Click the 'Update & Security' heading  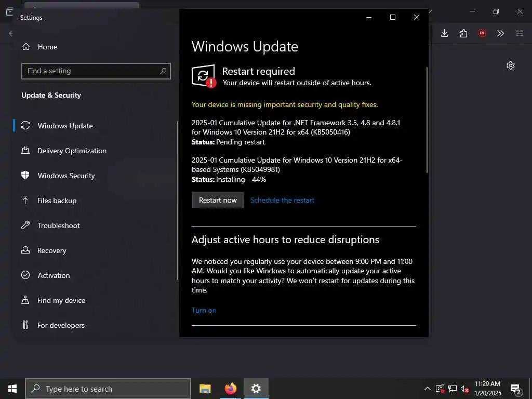[x=51, y=96]
